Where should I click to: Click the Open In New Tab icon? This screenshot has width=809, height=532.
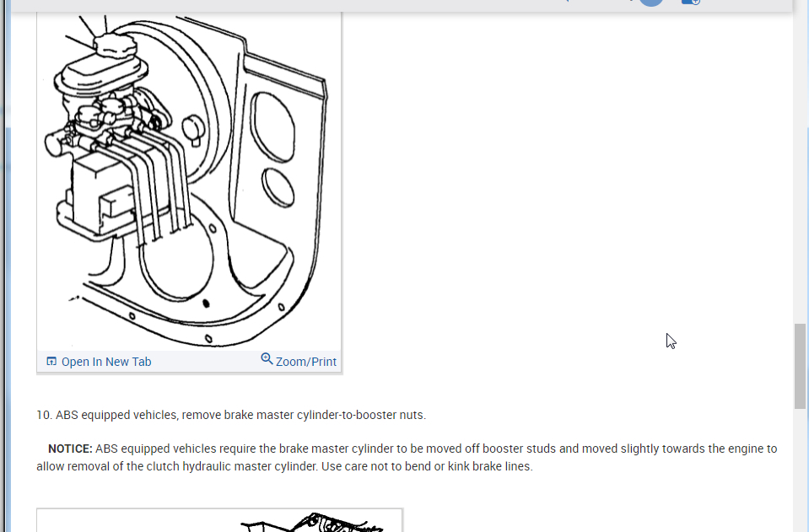51,362
